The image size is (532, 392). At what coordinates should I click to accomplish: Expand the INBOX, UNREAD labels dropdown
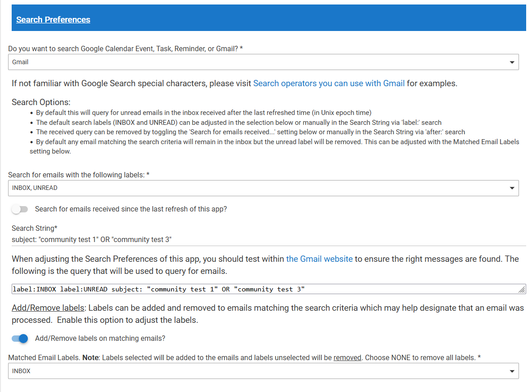263,188
